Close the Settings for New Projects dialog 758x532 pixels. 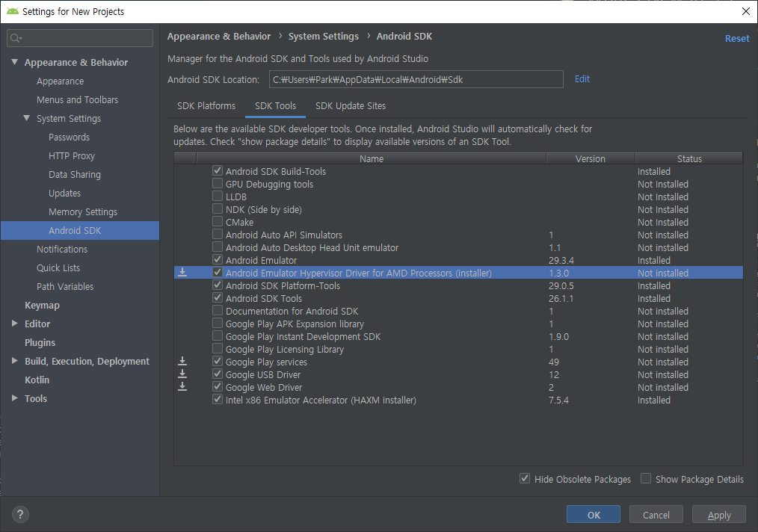(x=746, y=11)
